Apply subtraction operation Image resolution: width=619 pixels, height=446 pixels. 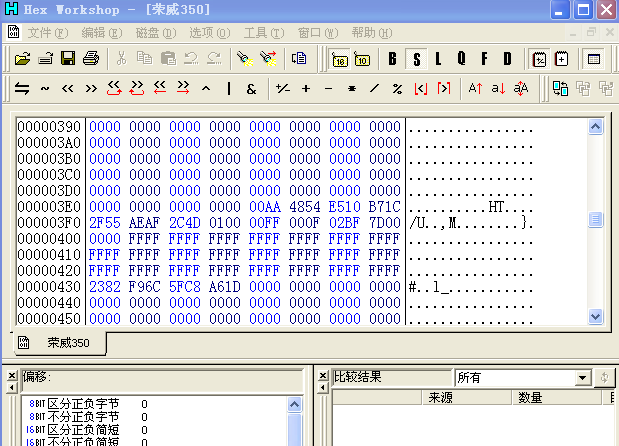pyautogui.click(x=328, y=89)
